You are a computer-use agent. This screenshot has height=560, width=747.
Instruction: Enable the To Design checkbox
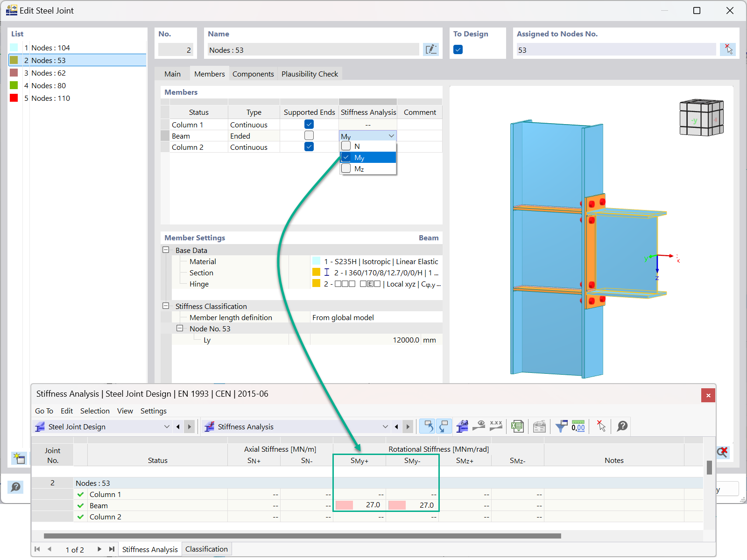pos(458,49)
